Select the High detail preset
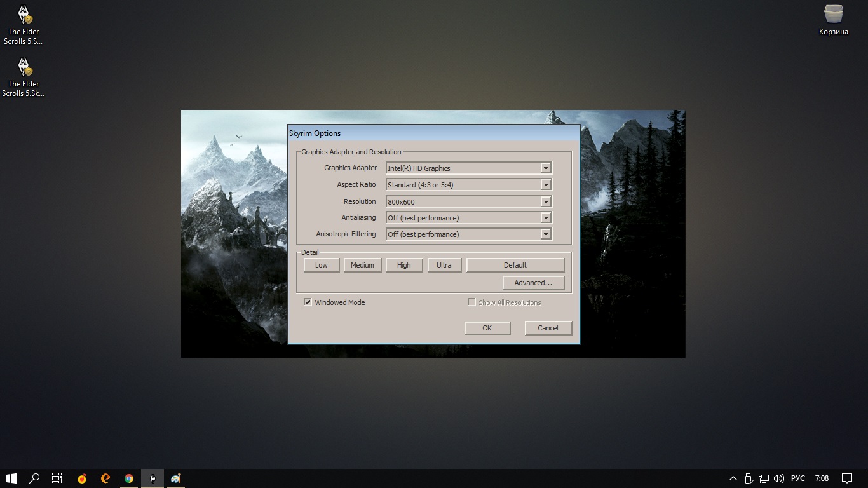Screen dimensions: 868x488 point(404,265)
